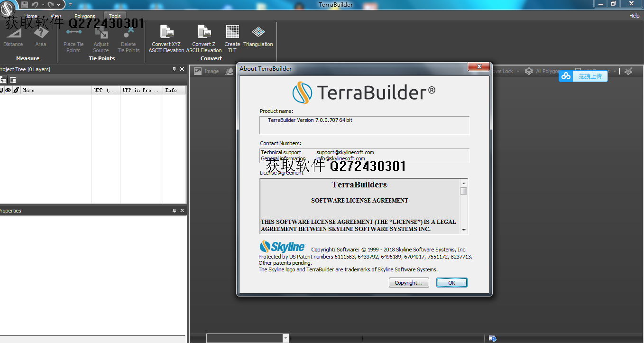Open the Help menu
Viewport: 644px width, 343px height.
coord(634,16)
